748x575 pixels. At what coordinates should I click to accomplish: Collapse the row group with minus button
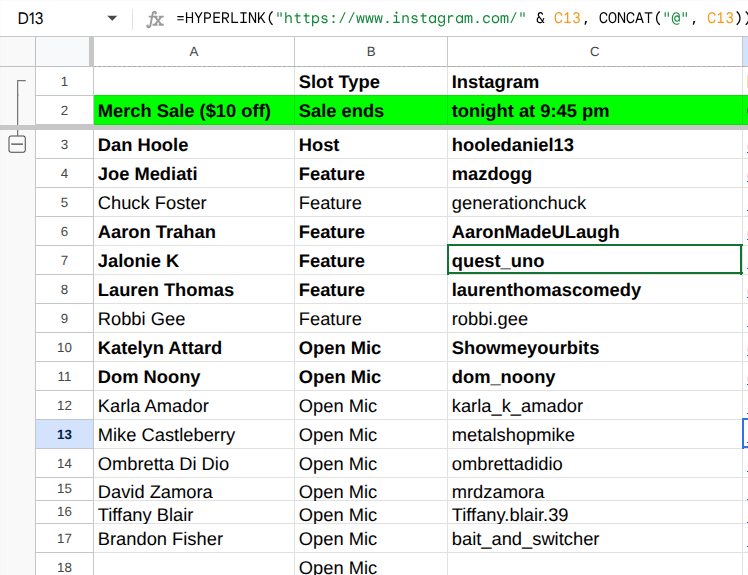17,145
